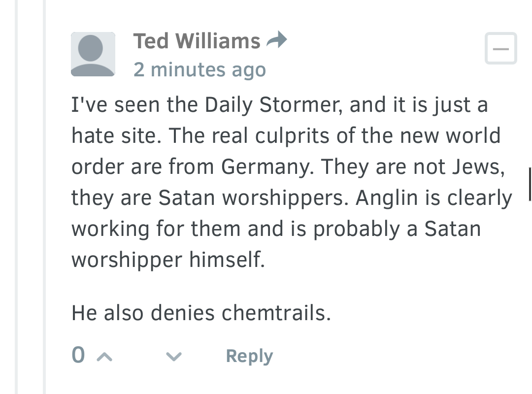This screenshot has width=532, height=394.
Task: Downvote the comment with the down chevron
Action: (x=174, y=357)
